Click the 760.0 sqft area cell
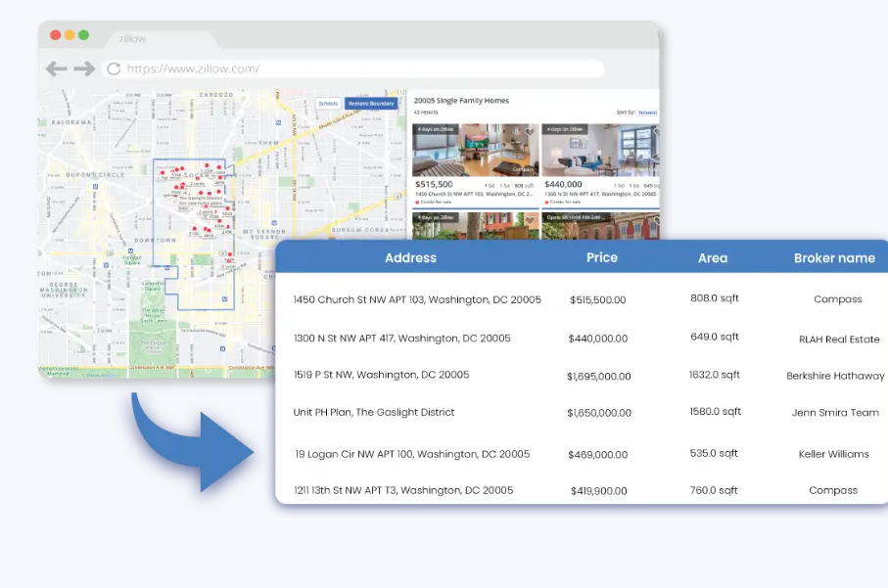 [x=714, y=490]
